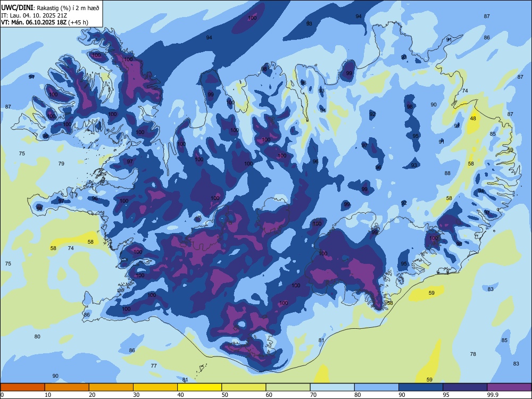Viewport: 532px width, 399px height.
Task: Click the 60–70% light green legend swatch
Action: click(288, 387)
